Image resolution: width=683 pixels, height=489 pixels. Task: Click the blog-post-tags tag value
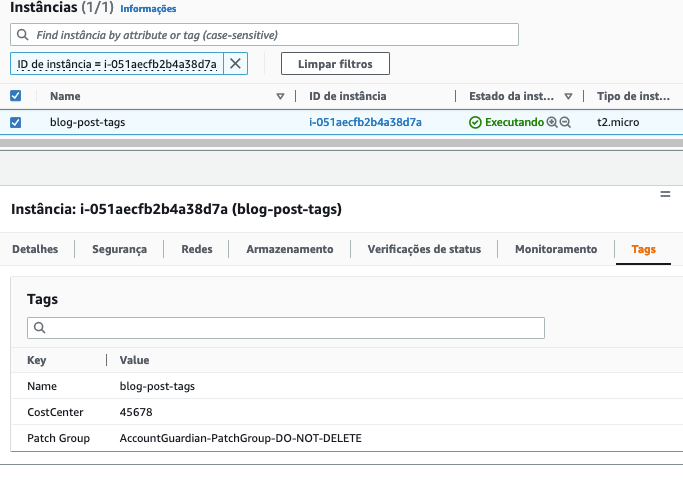157,386
